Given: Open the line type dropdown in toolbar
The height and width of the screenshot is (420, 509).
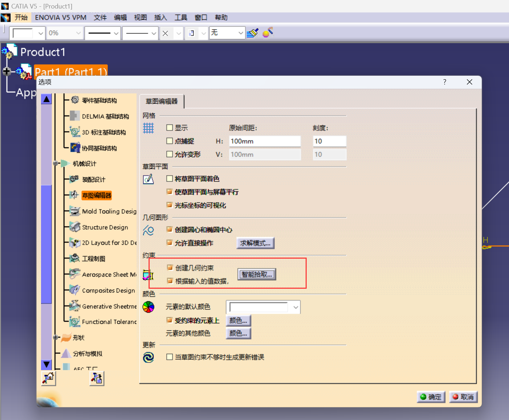Looking at the screenshot, I should [154, 33].
